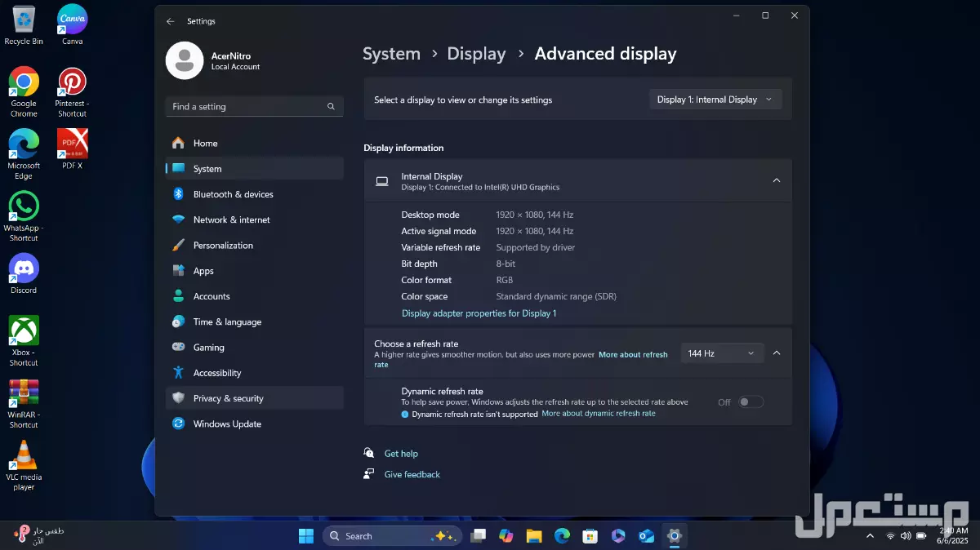Click the Color format value RGB
Image resolution: width=980 pixels, height=550 pixels.
pos(506,280)
